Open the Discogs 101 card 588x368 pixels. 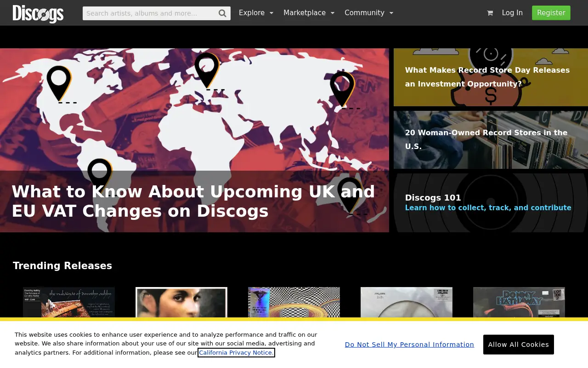pos(491,203)
